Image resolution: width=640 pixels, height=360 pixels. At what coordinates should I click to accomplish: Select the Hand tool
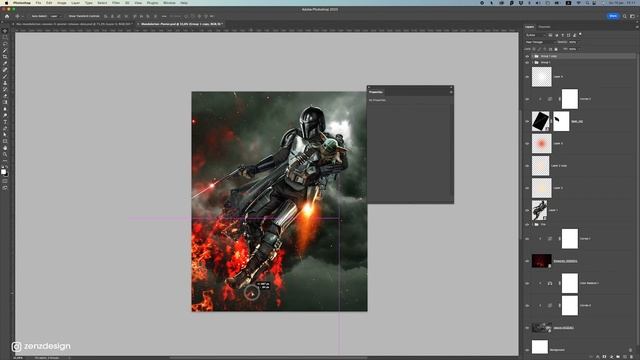coord(5,148)
